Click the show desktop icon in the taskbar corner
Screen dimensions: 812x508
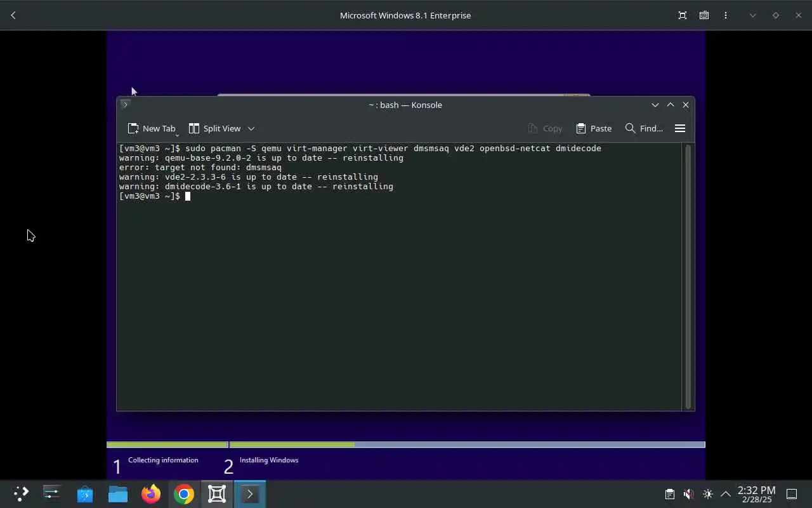(792, 494)
